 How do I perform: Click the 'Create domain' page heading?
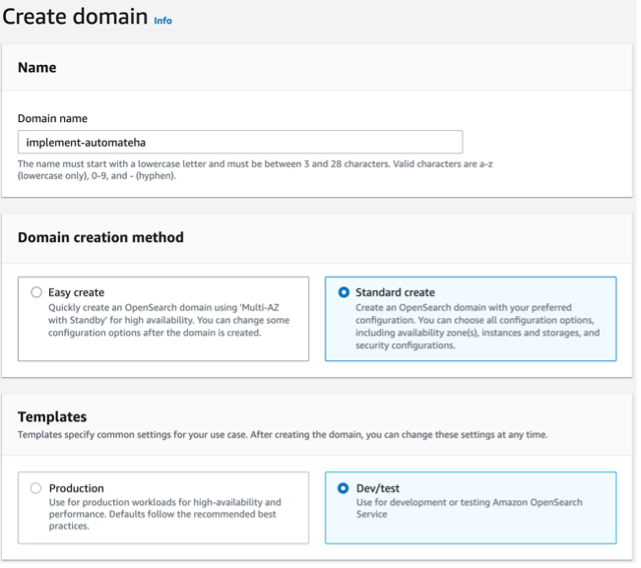74,17
